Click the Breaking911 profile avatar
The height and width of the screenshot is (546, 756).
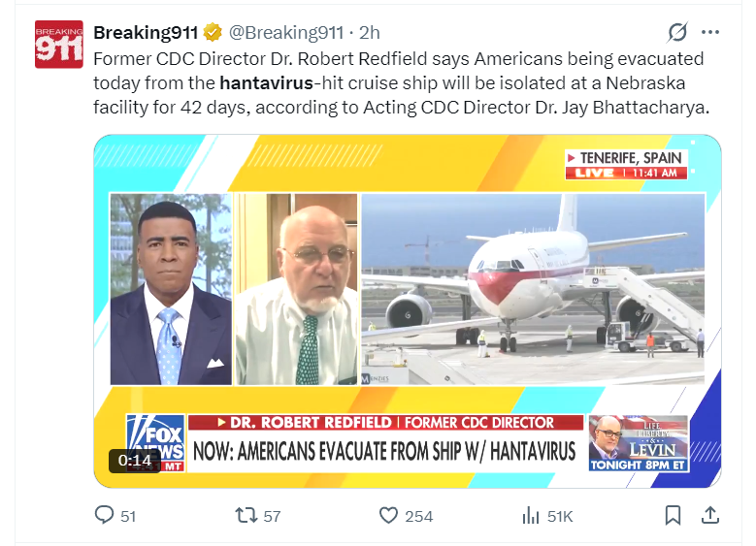(59, 45)
